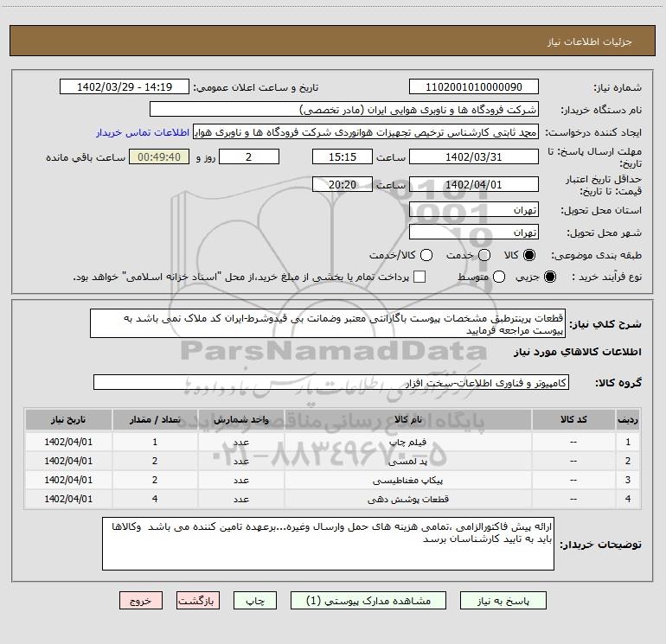Click date 1402/04/01 in پد لمسی row
Image resolution: width=666 pixels, height=644 pixels.
68,461
